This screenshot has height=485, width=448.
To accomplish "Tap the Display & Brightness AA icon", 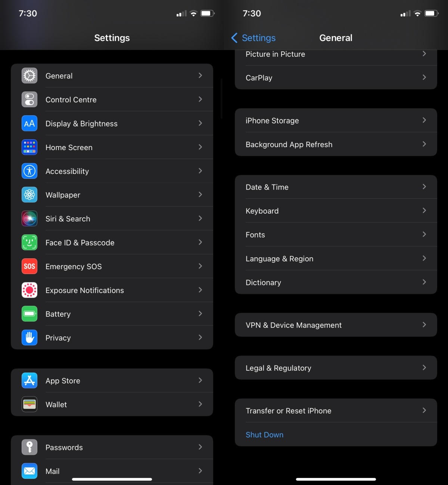I will [29, 124].
